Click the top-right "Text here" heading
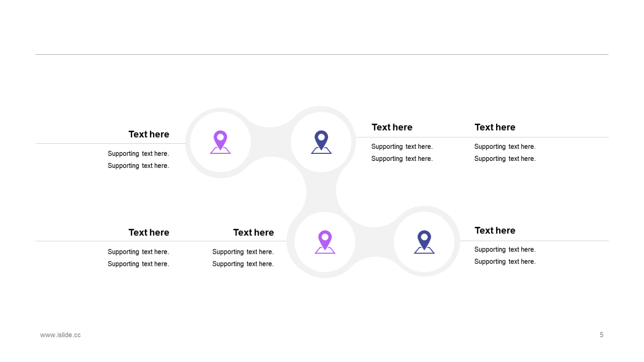Screen dimensions: 644x362 (x=495, y=127)
